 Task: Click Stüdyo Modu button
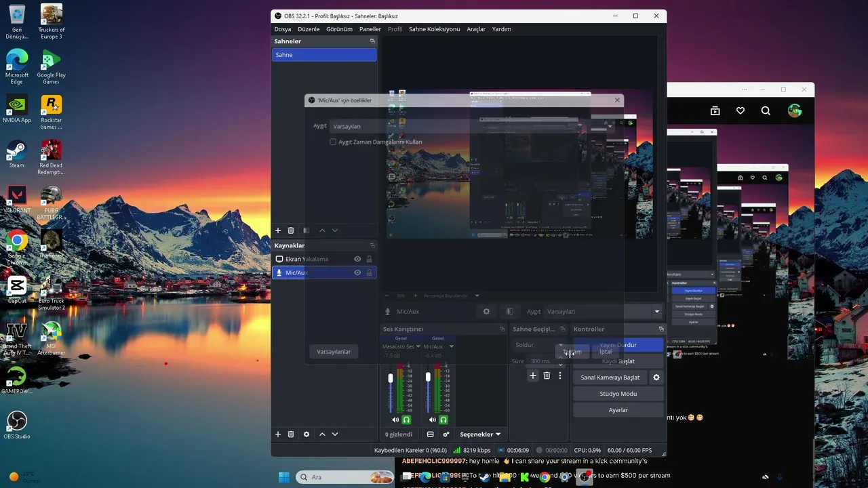click(618, 394)
